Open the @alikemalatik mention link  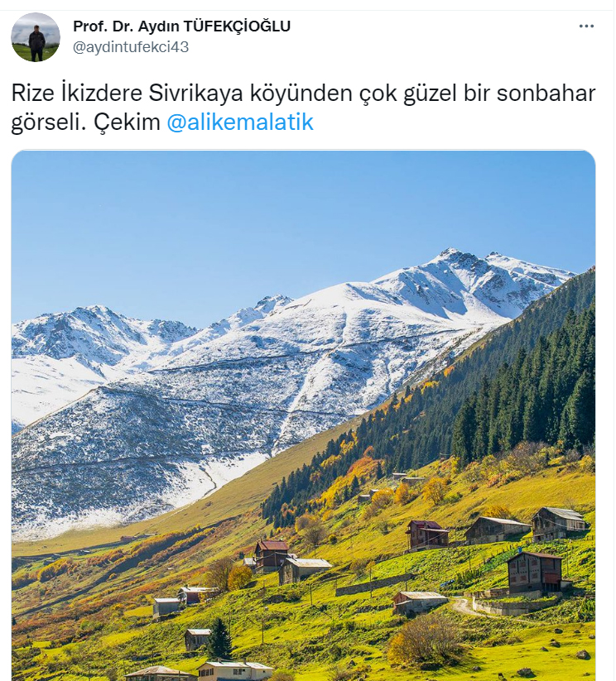point(240,122)
